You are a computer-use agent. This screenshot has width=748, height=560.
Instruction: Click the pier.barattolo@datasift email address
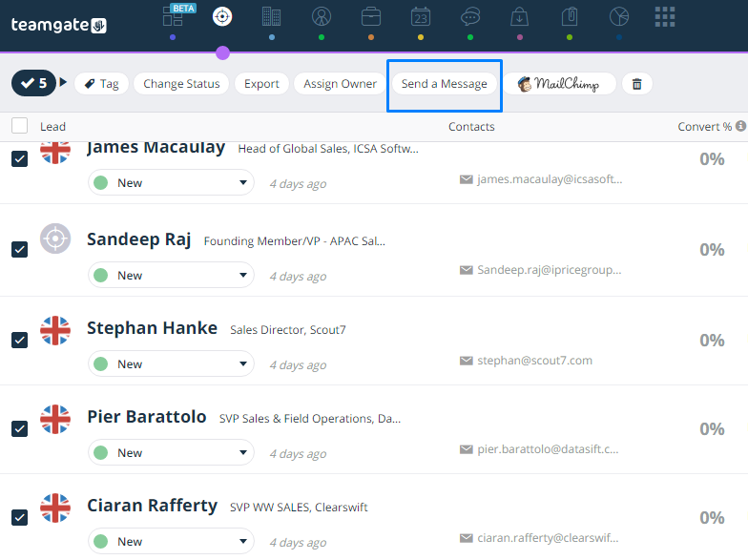548,449
